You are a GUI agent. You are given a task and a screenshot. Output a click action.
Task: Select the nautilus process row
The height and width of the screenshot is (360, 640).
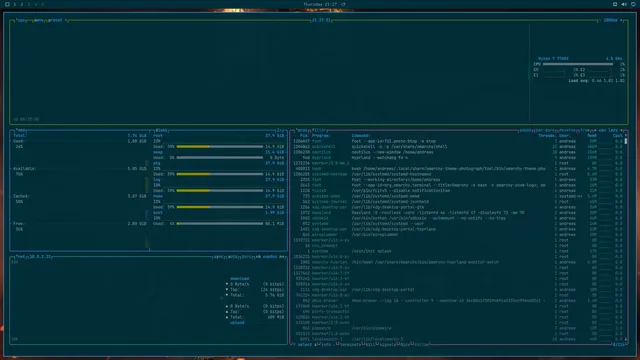coord(458,152)
